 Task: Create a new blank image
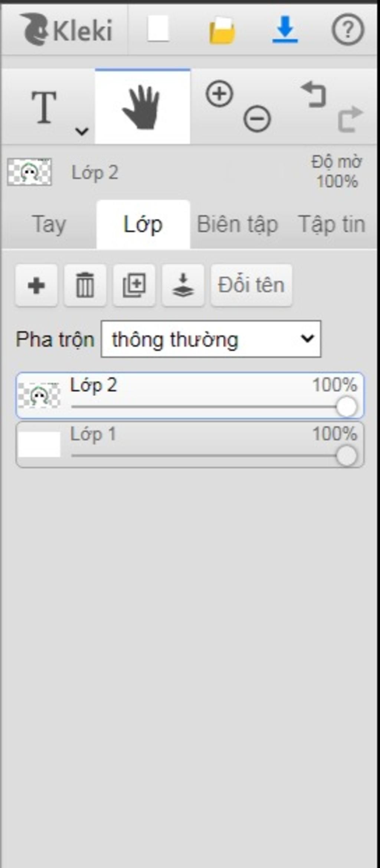point(158,29)
